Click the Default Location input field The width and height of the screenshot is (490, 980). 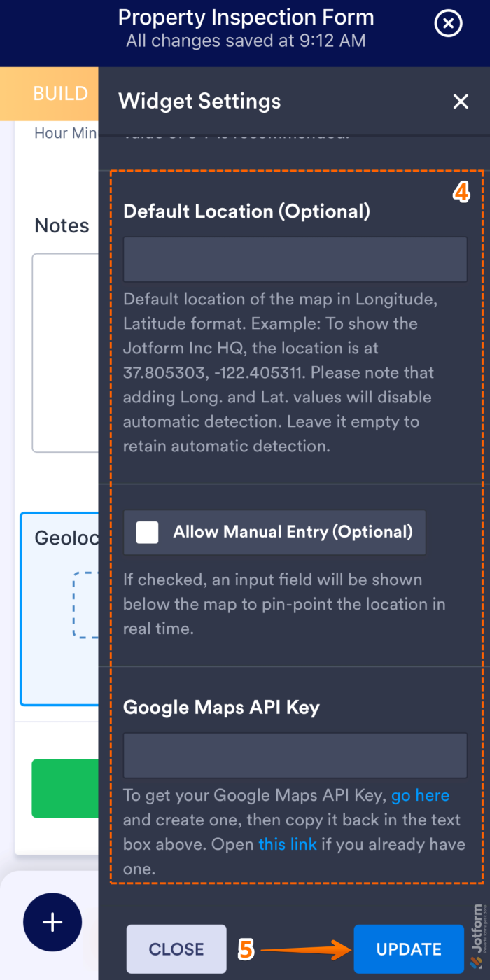tap(294, 259)
